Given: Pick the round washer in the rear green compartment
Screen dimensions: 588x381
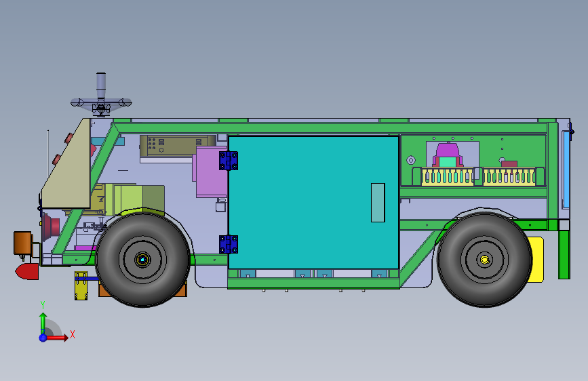Looking at the screenshot, I should click(x=411, y=161).
